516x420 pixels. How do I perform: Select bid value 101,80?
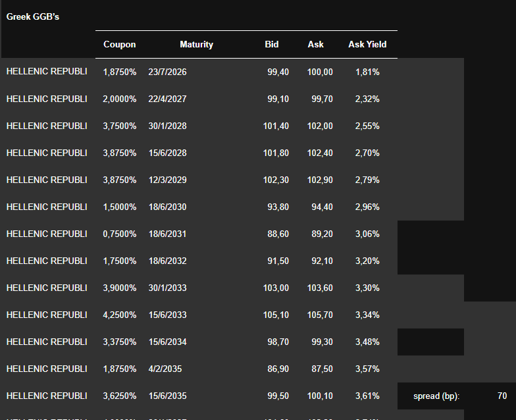click(x=276, y=153)
